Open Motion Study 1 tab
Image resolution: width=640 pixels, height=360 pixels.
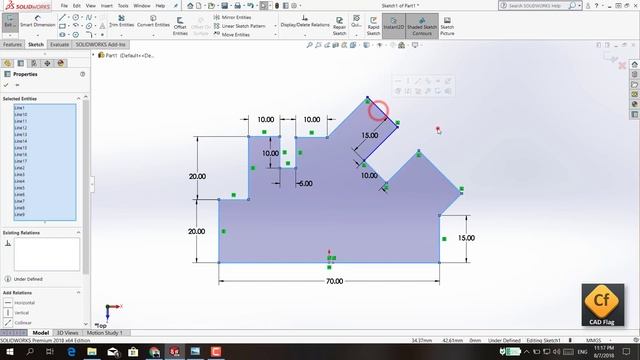(x=105, y=333)
